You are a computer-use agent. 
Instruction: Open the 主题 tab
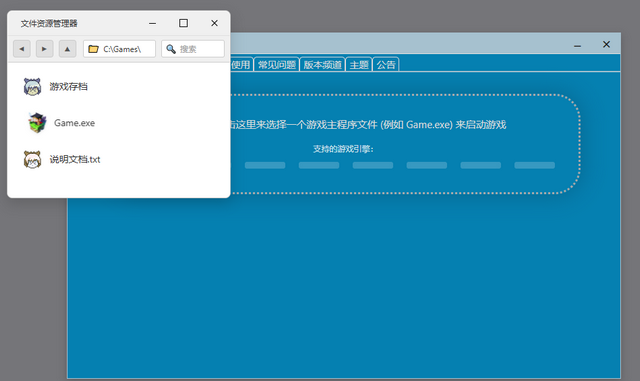point(359,65)
